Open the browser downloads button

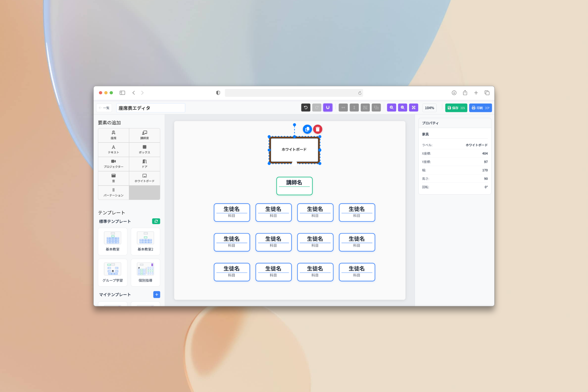(x=454, y=93)
